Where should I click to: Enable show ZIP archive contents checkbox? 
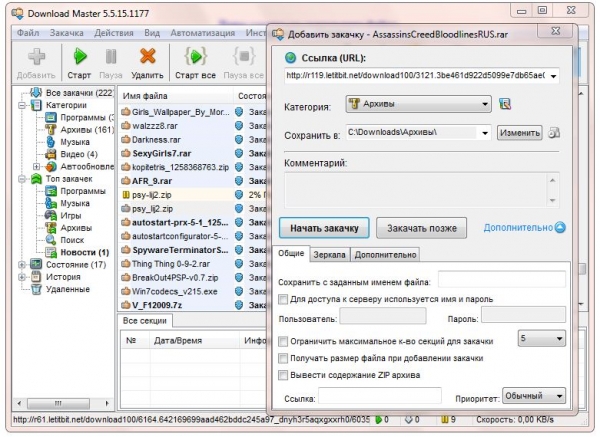283,375
